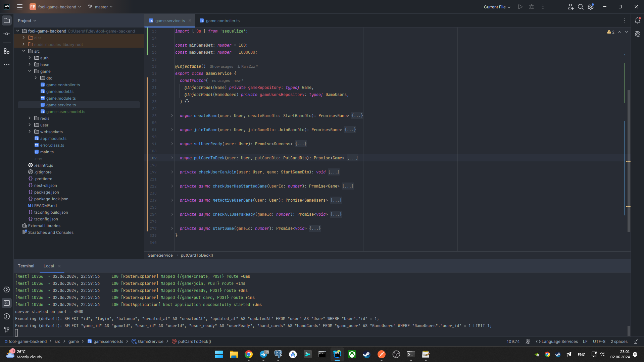
Task: Open more run actions menu
Action: click(x=543, y=7)
